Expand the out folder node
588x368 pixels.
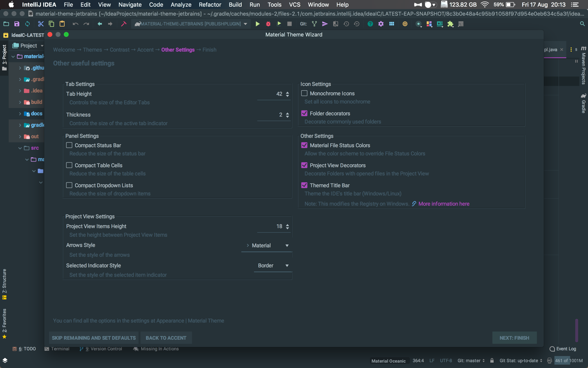(20, 137)
